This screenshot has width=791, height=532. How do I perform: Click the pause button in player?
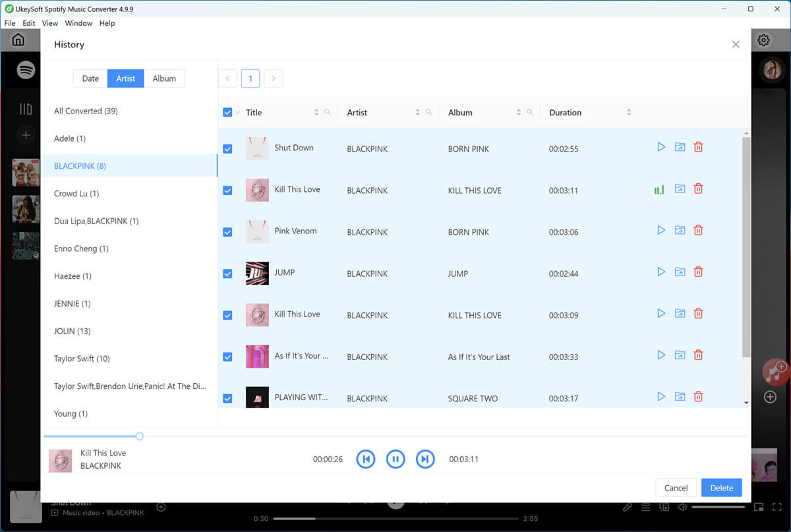(x=395, y=459)
